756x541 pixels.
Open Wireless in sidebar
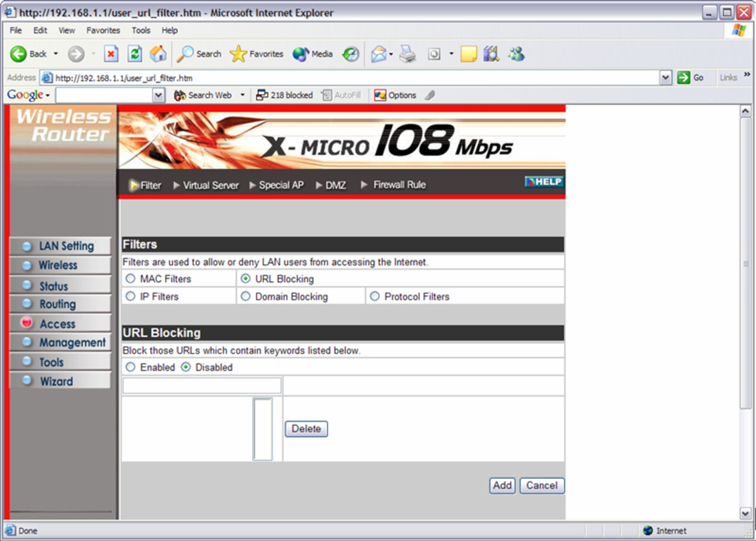(60, 265)
